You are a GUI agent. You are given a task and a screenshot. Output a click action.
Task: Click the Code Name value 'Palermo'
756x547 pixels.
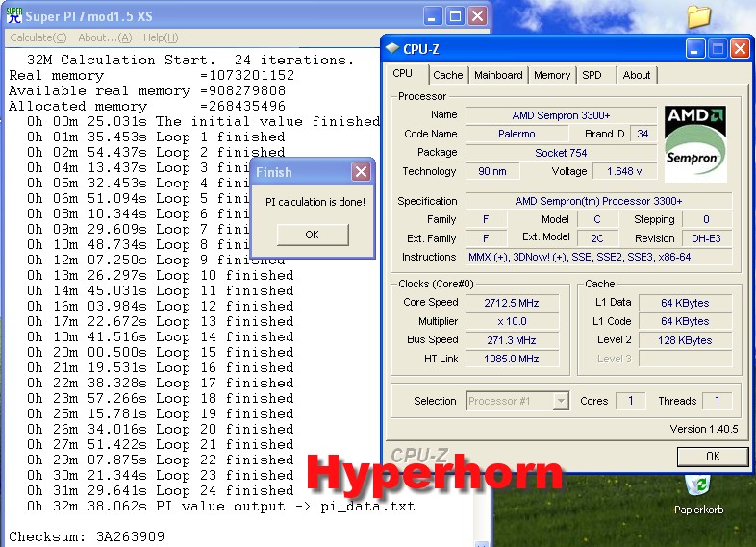(517, 134)
